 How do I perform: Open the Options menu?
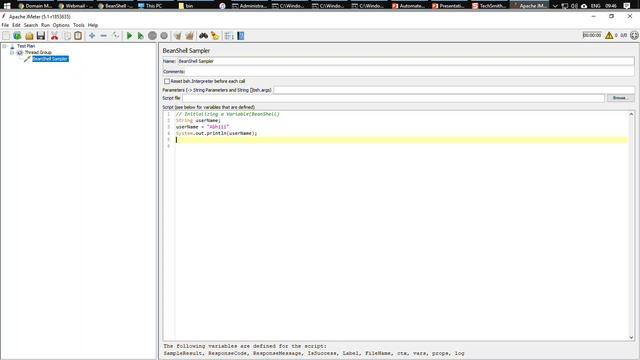[x=61, y=25]
